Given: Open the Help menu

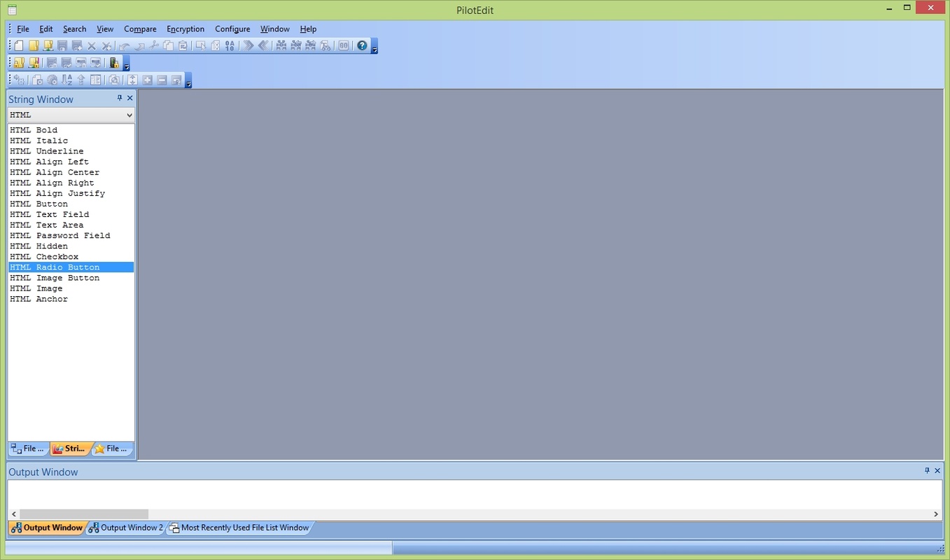Looking at the screenshot, I should point(308,29).
